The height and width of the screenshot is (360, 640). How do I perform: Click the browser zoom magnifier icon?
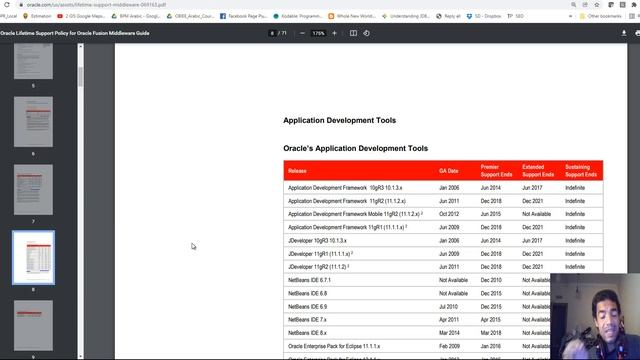573,4
